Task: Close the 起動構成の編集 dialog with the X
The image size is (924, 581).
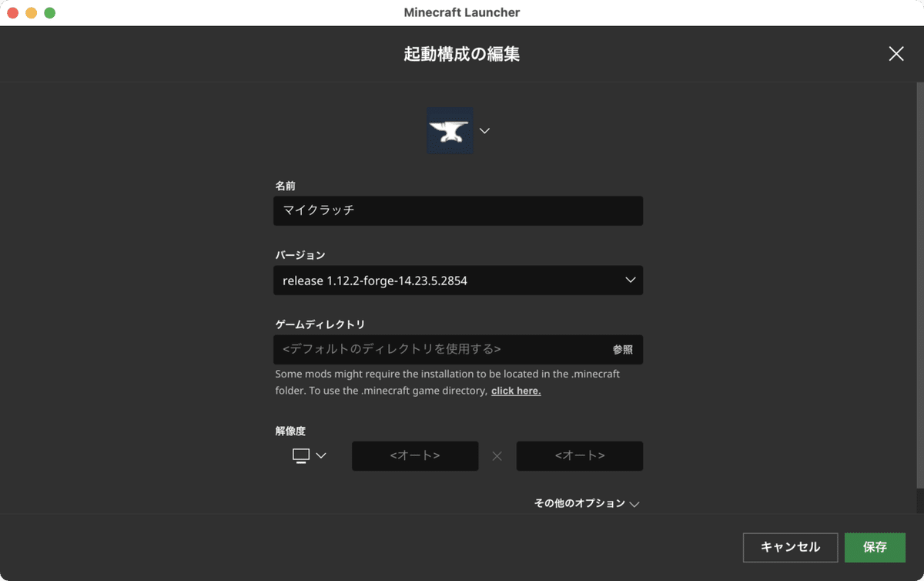Action: coord(896,54)
